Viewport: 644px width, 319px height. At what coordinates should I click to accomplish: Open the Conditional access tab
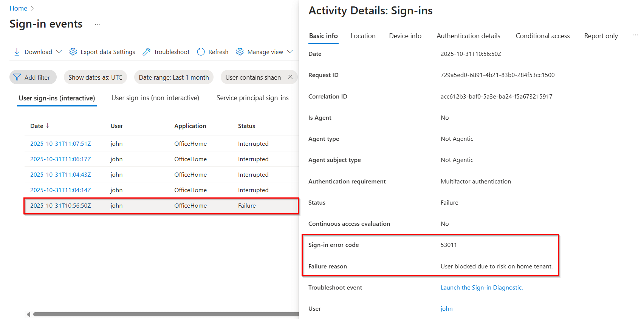[x=543, y=36]
